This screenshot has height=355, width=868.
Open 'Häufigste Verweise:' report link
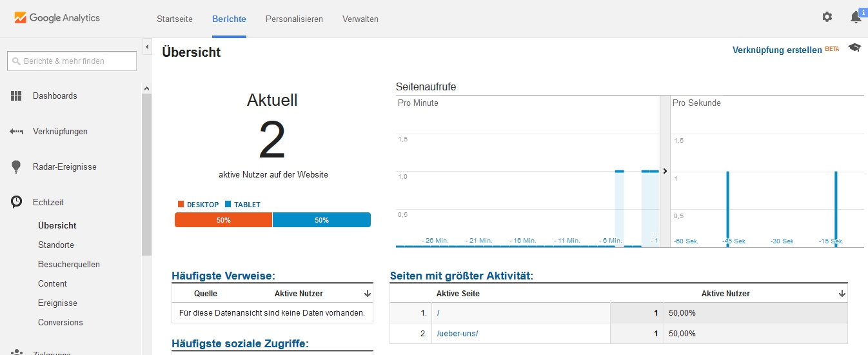click(223, 276)
